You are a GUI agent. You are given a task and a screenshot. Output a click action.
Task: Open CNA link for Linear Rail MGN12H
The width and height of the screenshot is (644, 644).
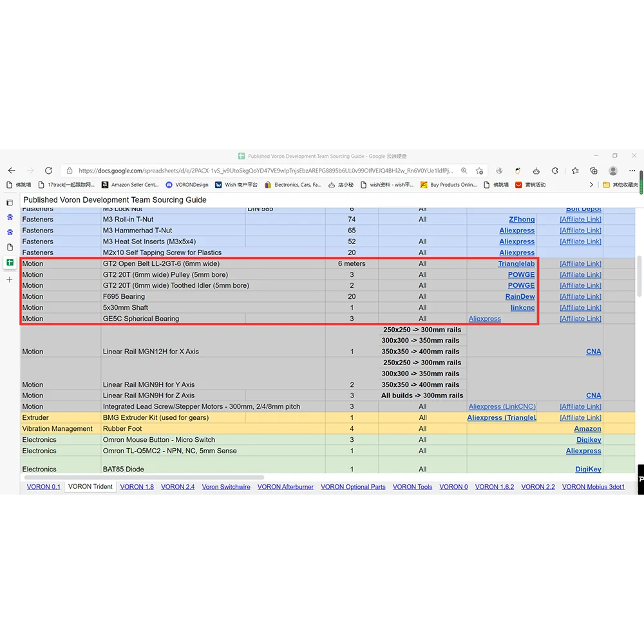[x=594, y=352]
